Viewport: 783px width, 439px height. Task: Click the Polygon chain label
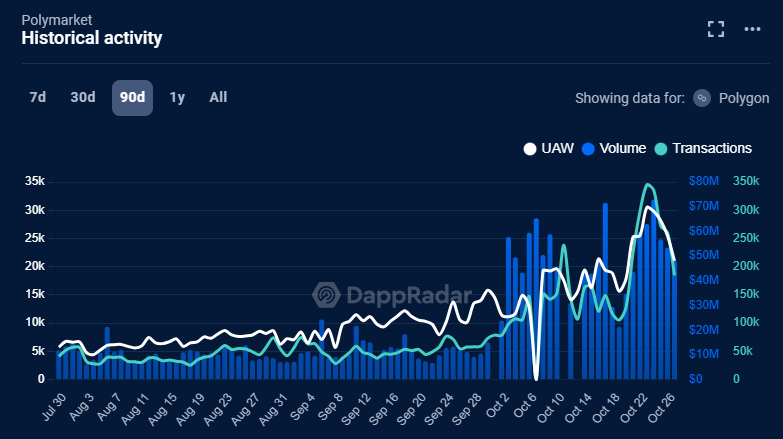click(744, 98)
